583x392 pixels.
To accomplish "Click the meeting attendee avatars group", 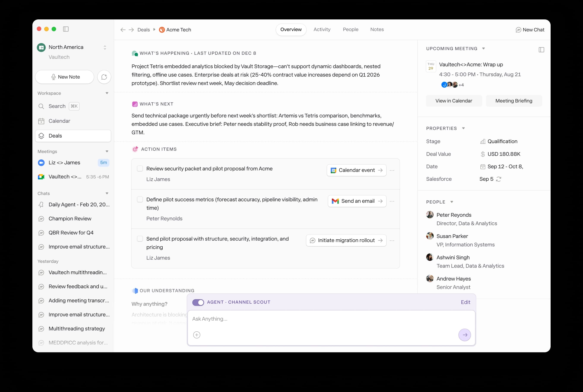I will [x=452, y=85].
